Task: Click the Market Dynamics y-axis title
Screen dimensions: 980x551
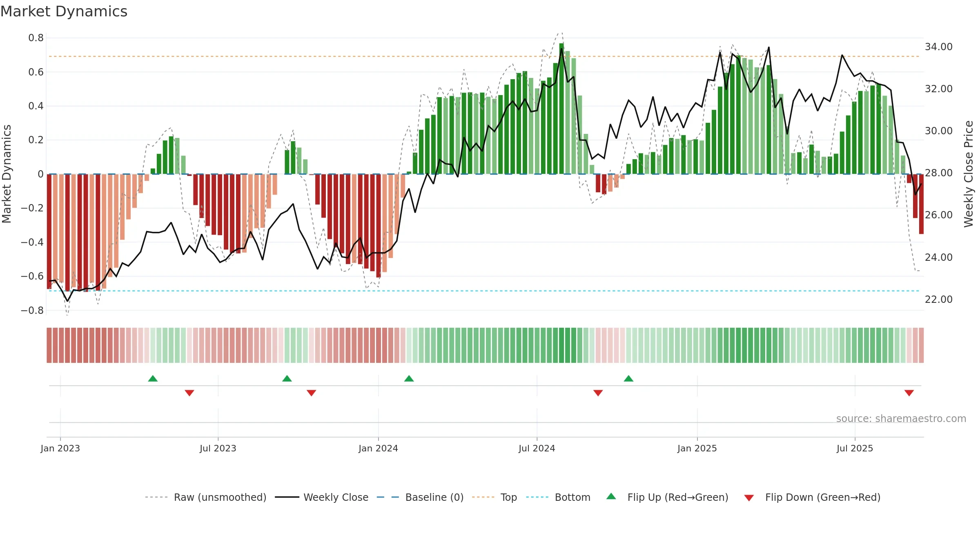Action: coord(7,174)
